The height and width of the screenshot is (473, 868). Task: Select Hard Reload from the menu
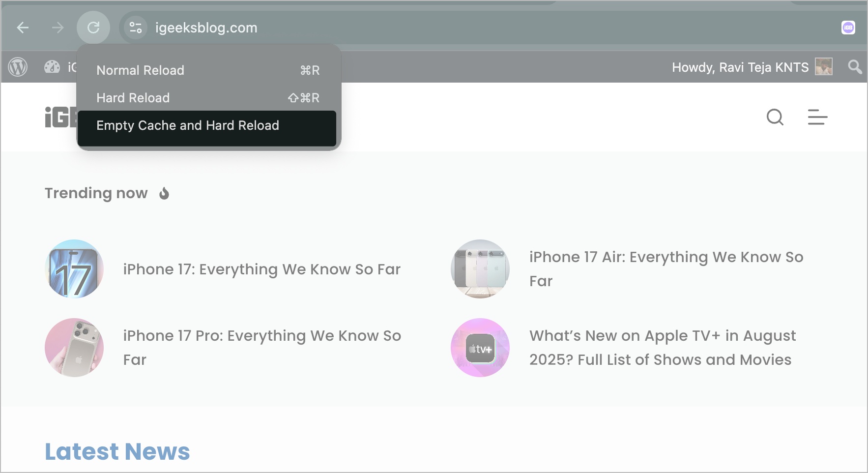pos(209,98)
